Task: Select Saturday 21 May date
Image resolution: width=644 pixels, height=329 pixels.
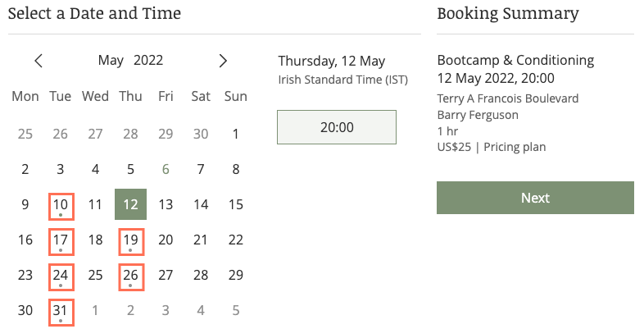Action: pos(201,240)
